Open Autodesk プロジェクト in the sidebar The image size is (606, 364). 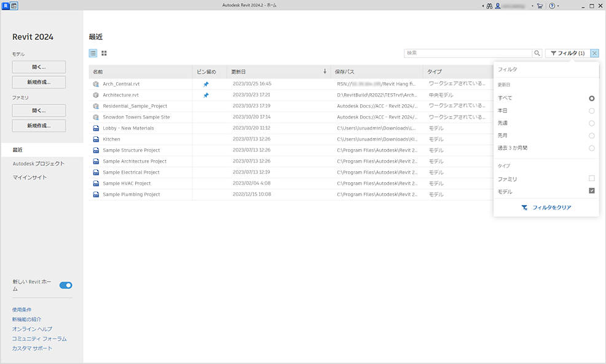pyautogui.click(x=38, y=164)
